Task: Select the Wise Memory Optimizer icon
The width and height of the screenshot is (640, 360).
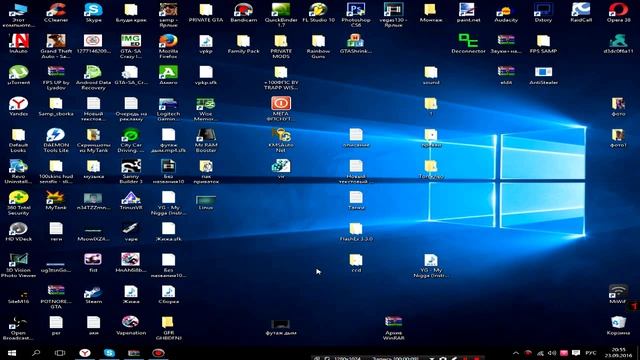Action: 206,109
